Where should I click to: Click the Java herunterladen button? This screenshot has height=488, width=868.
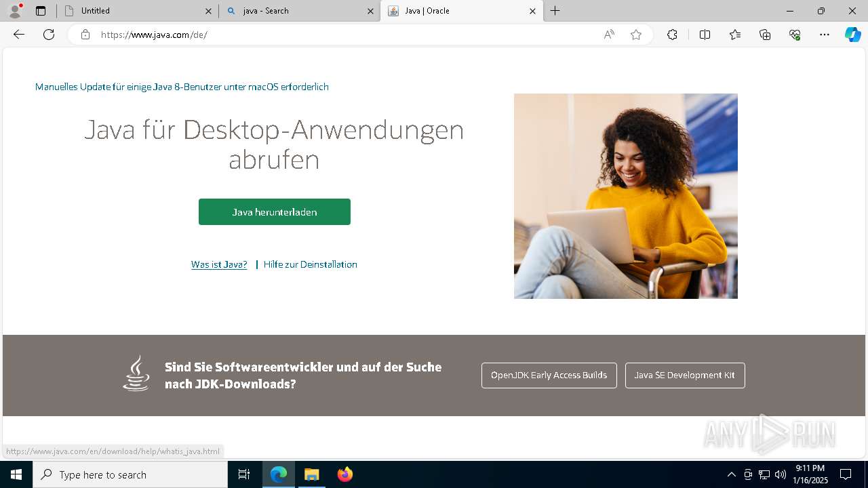(275, 212)
